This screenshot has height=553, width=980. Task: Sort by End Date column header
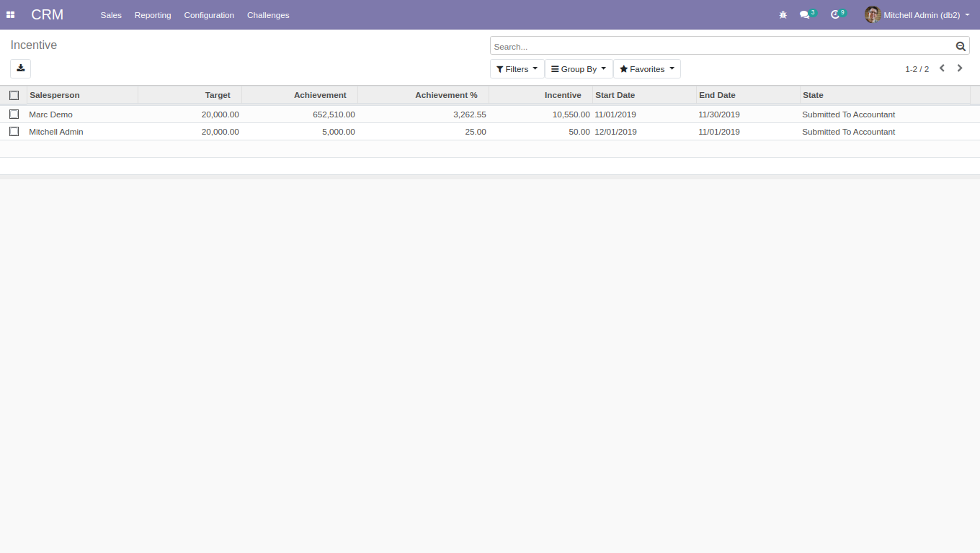pos(748,95)
